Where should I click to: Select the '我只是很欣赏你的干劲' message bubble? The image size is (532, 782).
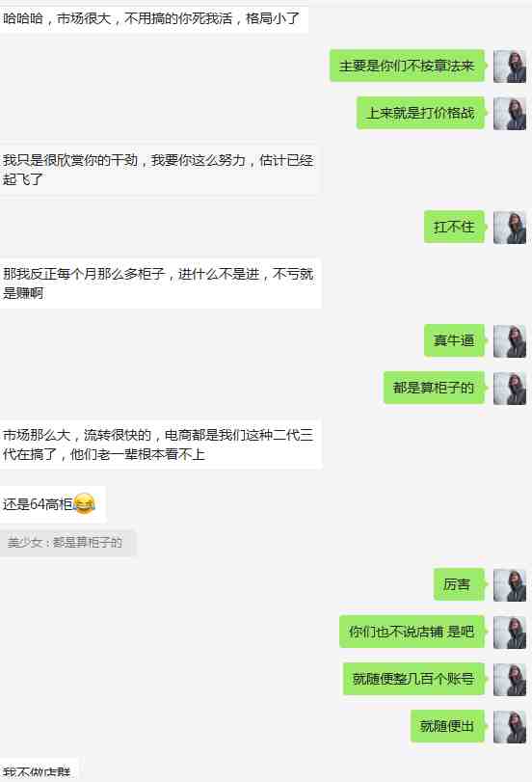tap(160, 170)
